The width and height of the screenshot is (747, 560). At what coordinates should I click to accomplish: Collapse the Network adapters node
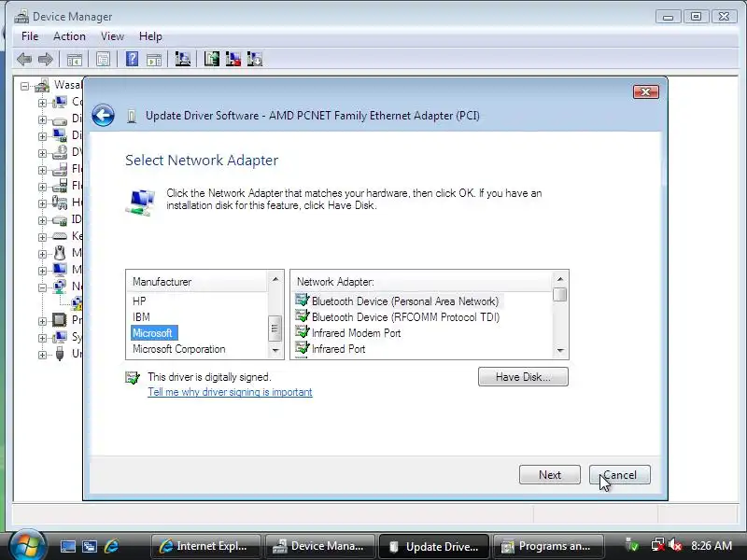[x=42, y=287]
